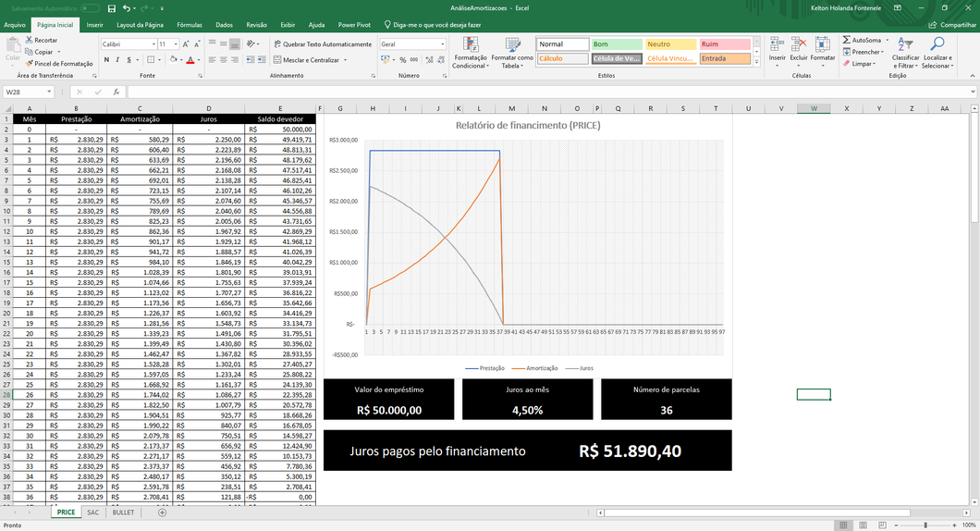Toggle italic (I) formatting
This screenshot has height=531, width=980.
pos(117,60)
